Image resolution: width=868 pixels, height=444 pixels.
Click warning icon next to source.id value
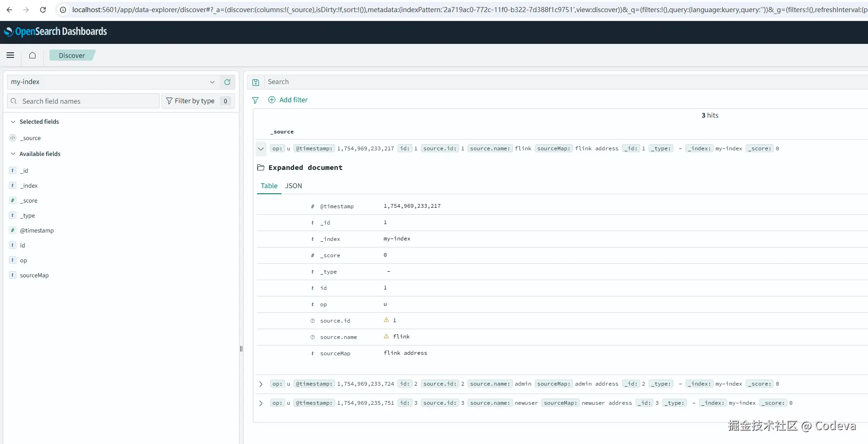coord(386,320)
